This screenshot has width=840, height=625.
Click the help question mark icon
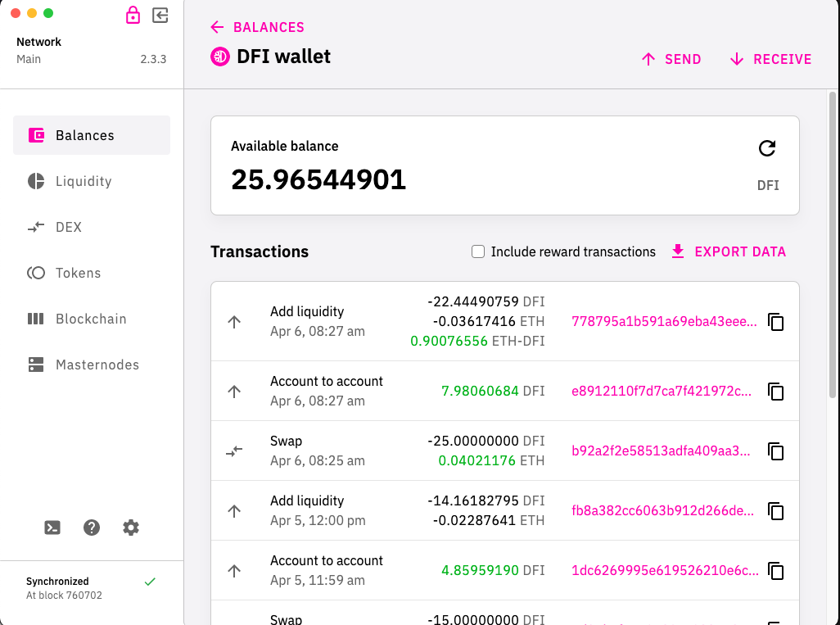(92, 528)
